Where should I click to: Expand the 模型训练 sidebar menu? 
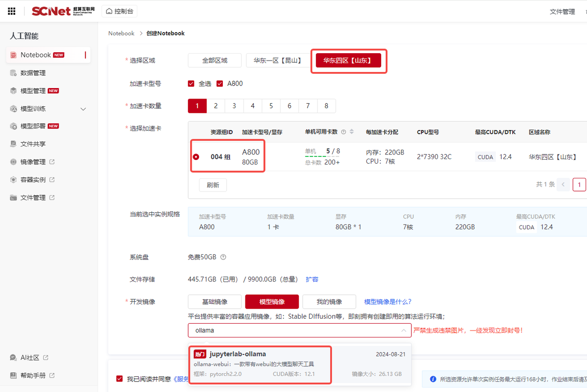(83, 109)
